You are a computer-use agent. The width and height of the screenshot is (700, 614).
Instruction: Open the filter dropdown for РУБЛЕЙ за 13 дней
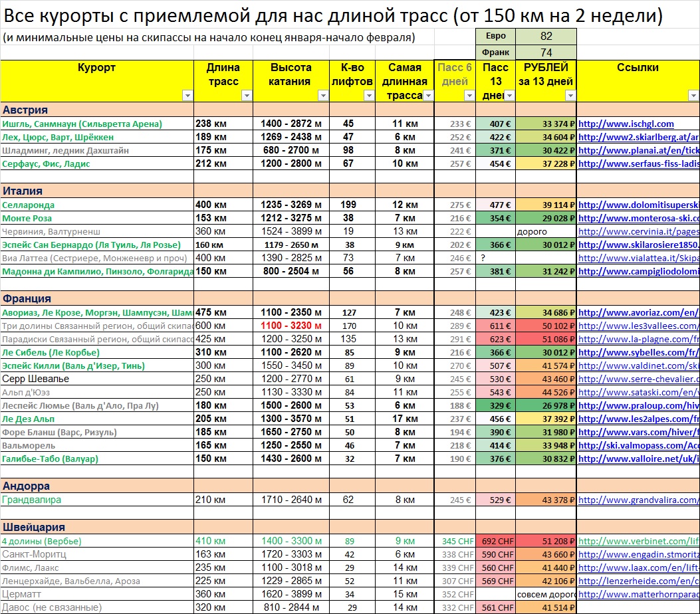pos(570,96)
